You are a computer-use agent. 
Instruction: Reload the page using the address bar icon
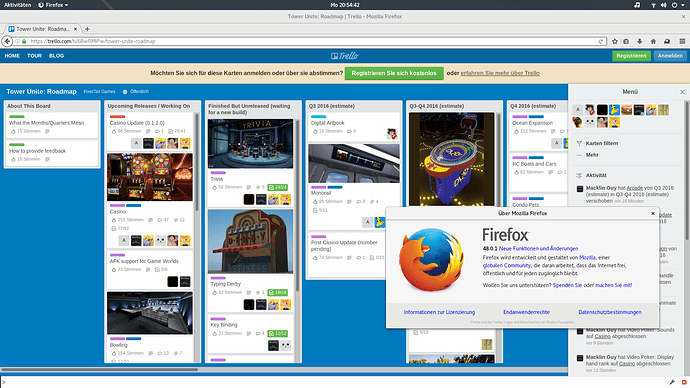[x=601, y=41]
